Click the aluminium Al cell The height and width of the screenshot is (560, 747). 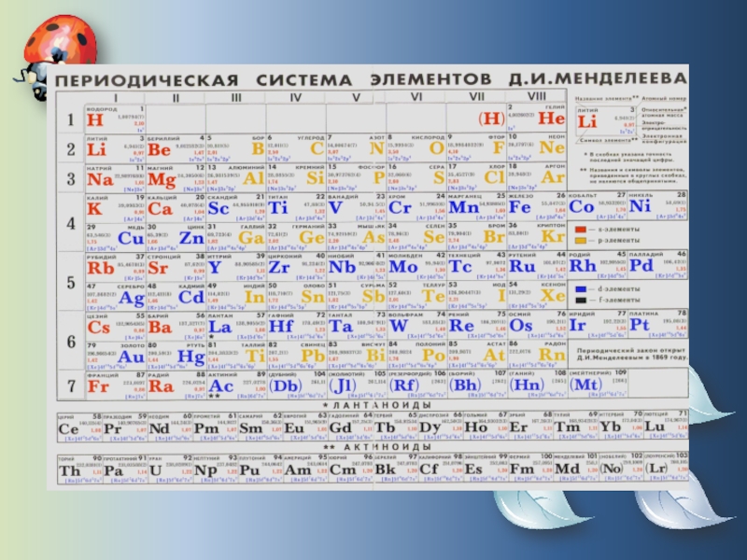point(235,178)
